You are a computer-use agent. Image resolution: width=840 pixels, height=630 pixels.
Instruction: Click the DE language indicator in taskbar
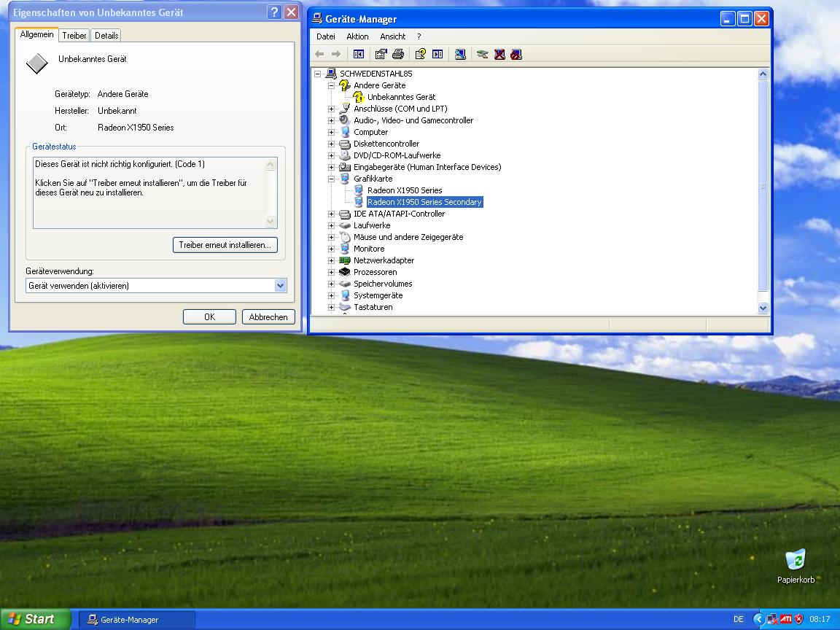[x=738, y=619]
